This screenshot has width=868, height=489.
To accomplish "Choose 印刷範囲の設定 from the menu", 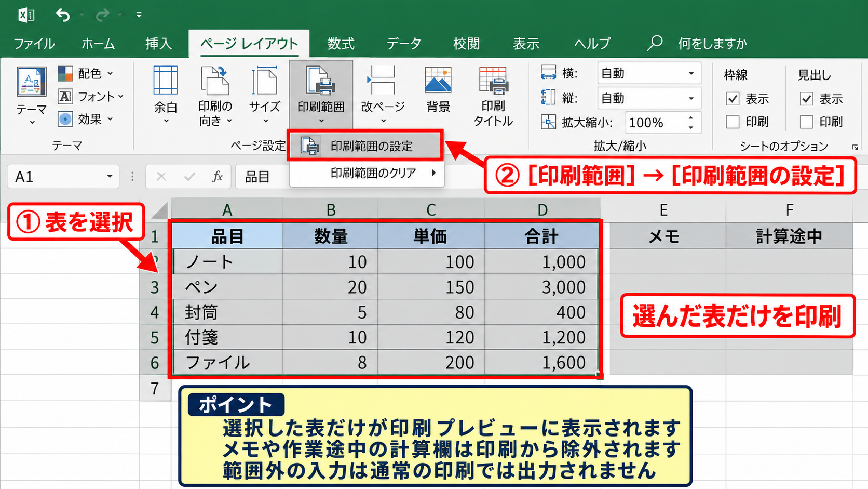I will (365, 146).
